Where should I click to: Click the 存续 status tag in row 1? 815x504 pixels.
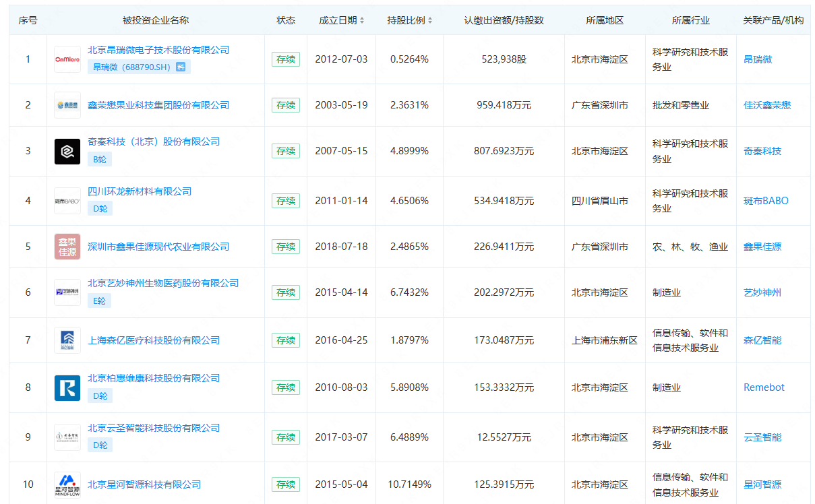click(286, 59)
